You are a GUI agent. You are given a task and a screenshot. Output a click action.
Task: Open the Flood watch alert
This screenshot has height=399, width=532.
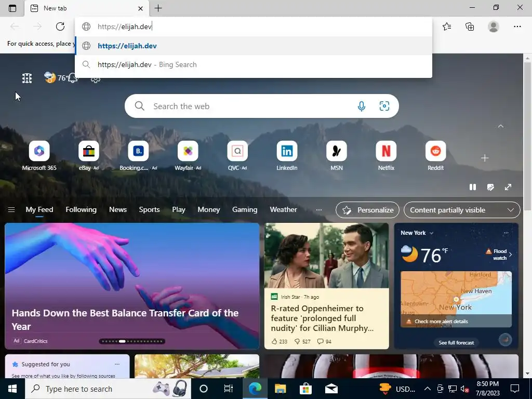point(499,255)
